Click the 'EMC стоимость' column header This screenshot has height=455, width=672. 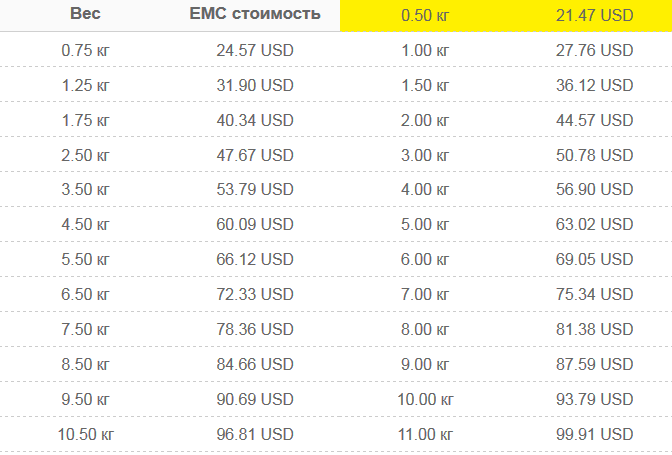click(255, 13)
